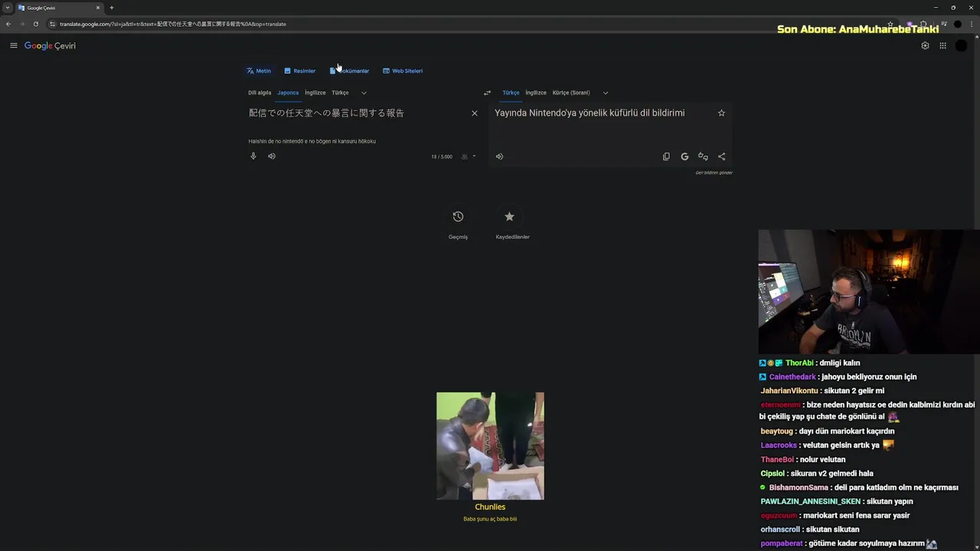This screenshot has height=551, width=980.
Task: Expand the source language list chevron
Action: [x=364, y=93]
